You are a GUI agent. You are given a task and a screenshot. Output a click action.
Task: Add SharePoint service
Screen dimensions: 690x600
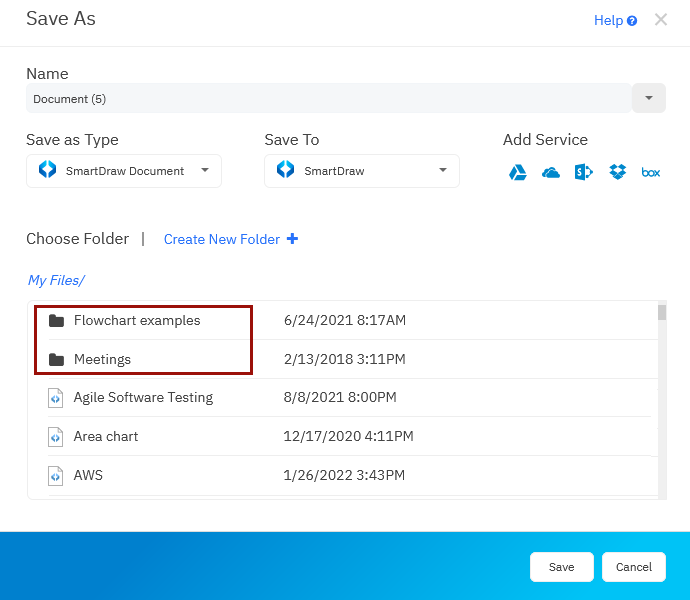[584, 172]
